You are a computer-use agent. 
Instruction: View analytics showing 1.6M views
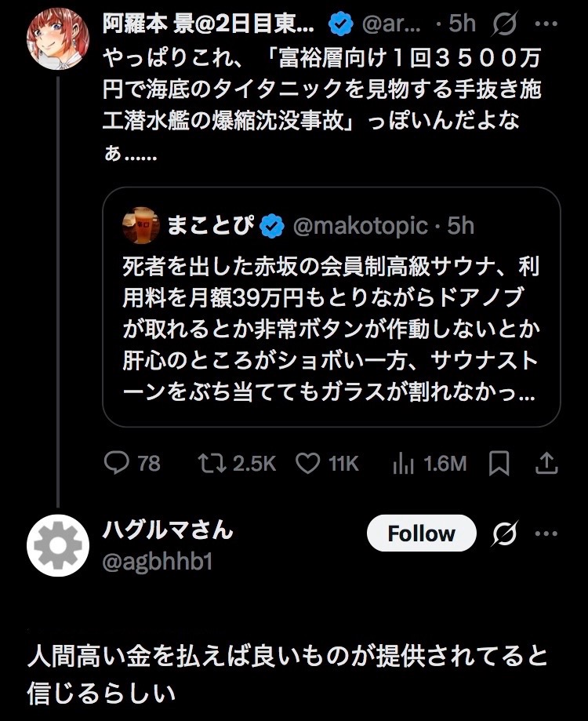coord(403,464)
